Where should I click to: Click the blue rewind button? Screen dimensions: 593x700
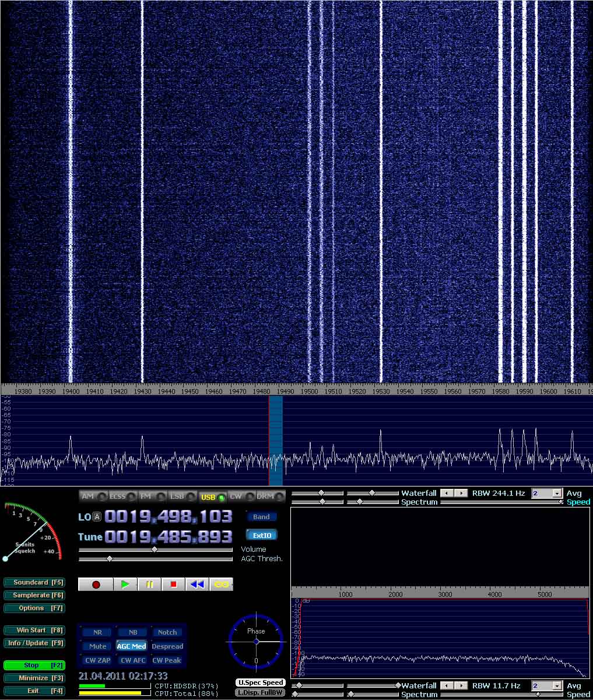point(198,584)
